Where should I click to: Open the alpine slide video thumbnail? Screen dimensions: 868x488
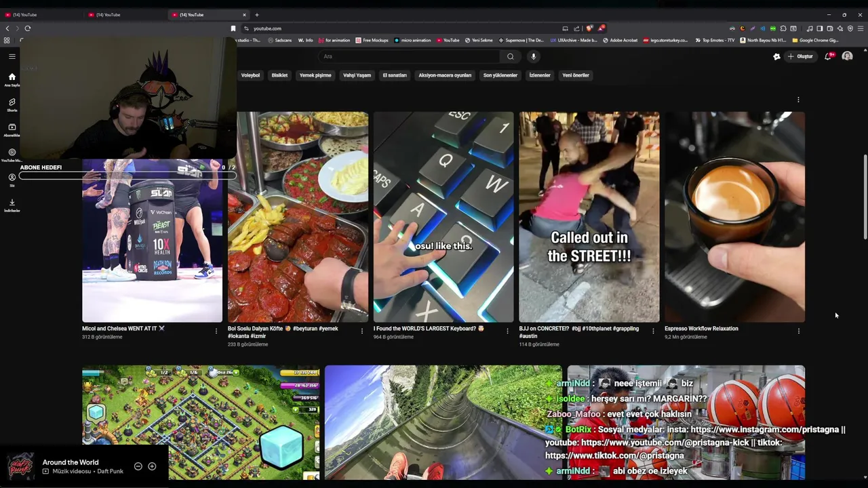(x=443, y=422)
